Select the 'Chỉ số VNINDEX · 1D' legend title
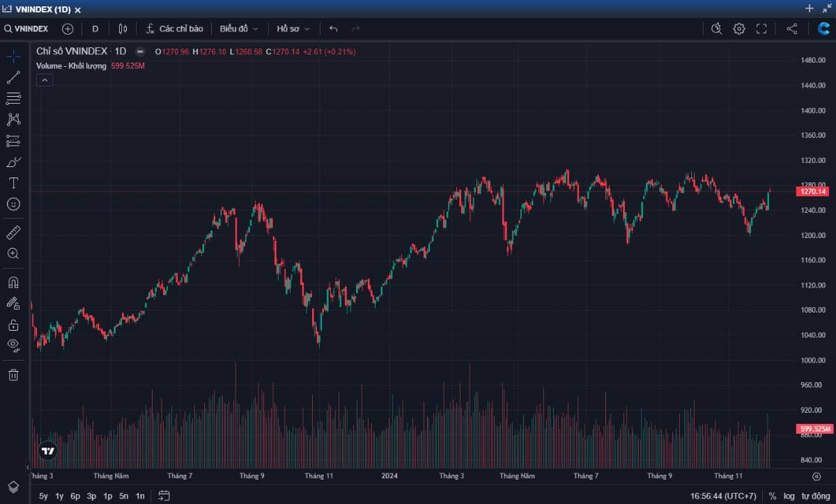Screen dimensions: 836x504 [81, 52]
